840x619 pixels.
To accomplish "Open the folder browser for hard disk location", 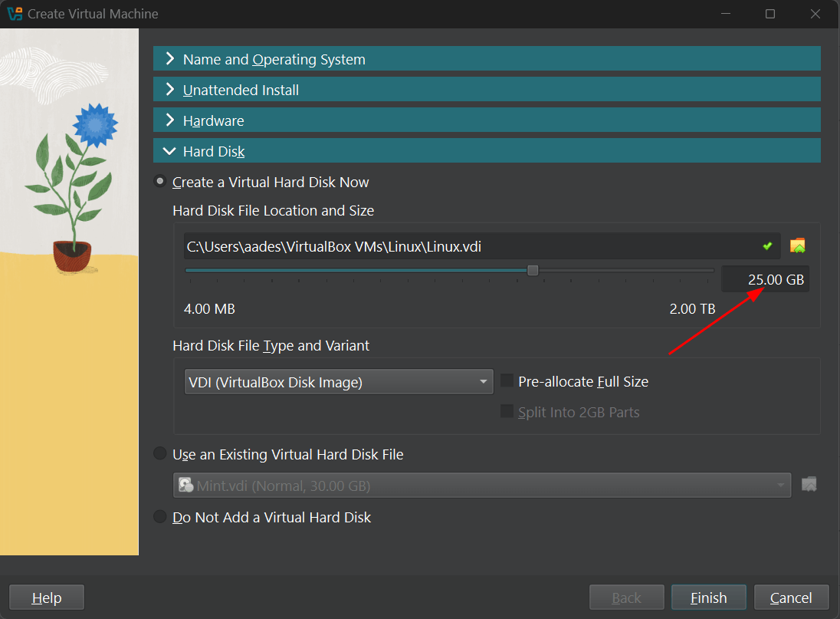I will click(x=797, y=245).
